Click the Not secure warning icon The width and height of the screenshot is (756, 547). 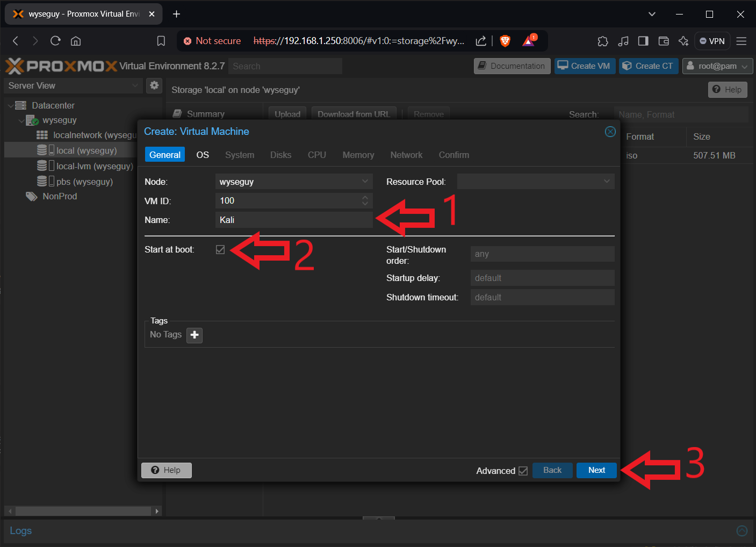(188, 41)
